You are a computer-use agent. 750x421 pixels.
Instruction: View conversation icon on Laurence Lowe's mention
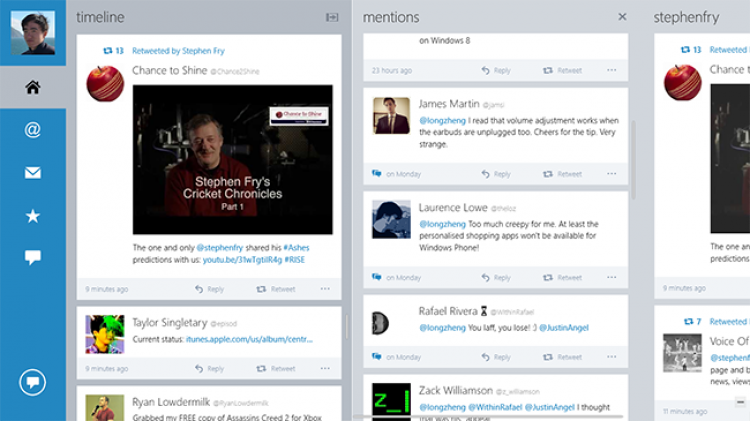377,277
